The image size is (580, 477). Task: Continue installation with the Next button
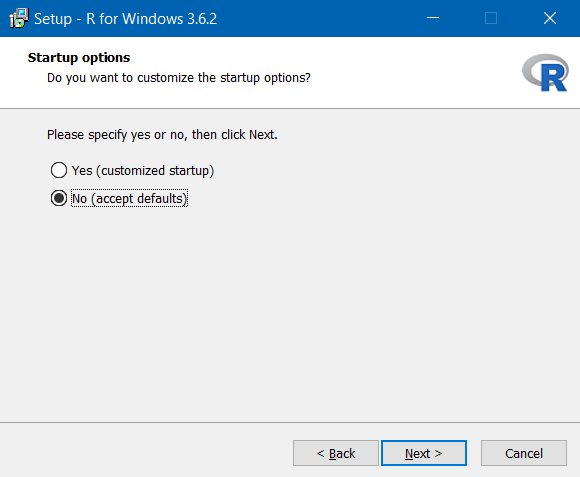tap(424, 453)
